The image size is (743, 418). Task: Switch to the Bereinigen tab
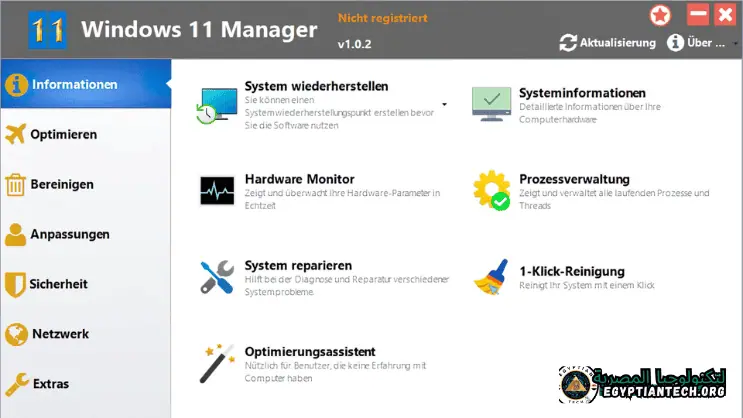[x=86, y=184]
